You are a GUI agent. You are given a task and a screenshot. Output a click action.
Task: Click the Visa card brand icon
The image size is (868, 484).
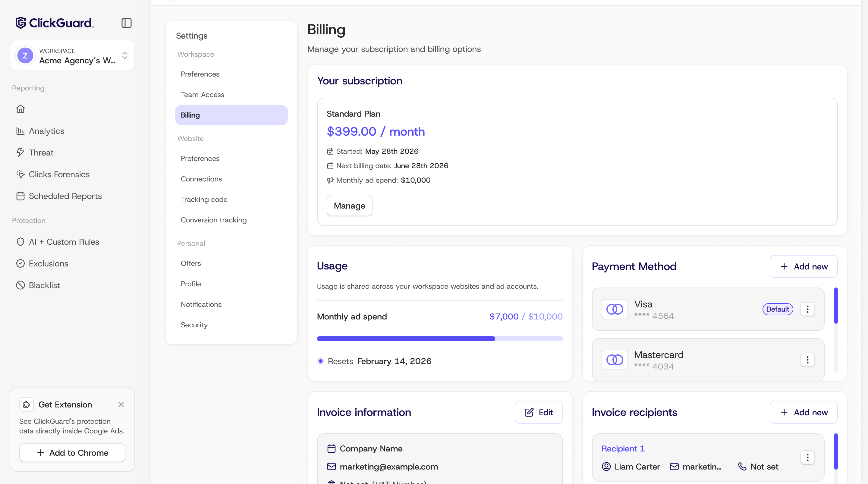(x=615, y=309)
